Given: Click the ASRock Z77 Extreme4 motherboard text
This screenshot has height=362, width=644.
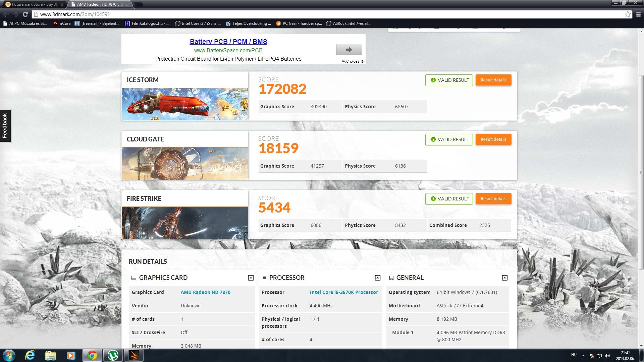Looking at the screenshot, I should (x=460, y=306).
